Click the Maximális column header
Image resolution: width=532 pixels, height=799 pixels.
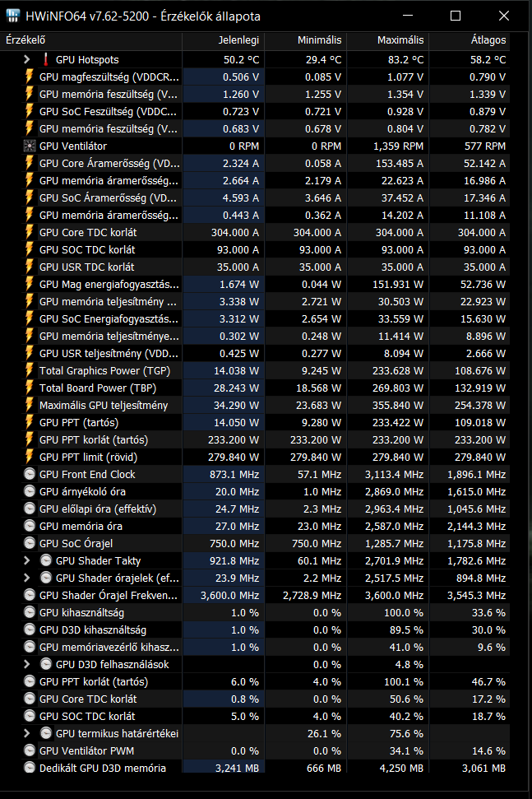(x=388, y=39)
